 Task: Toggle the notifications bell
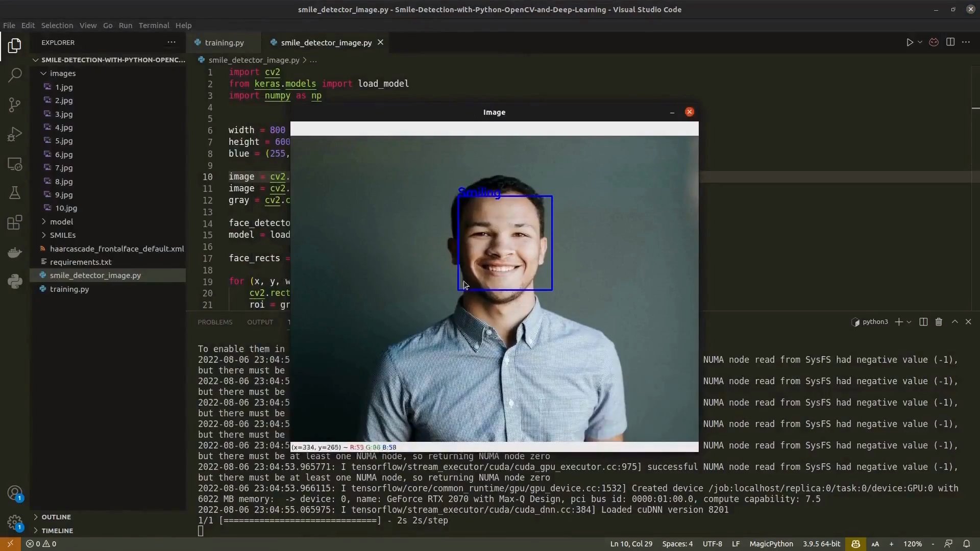click(x=967, y=544)
